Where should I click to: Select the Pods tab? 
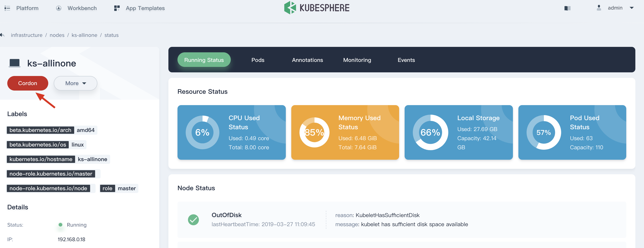[258, 59]
